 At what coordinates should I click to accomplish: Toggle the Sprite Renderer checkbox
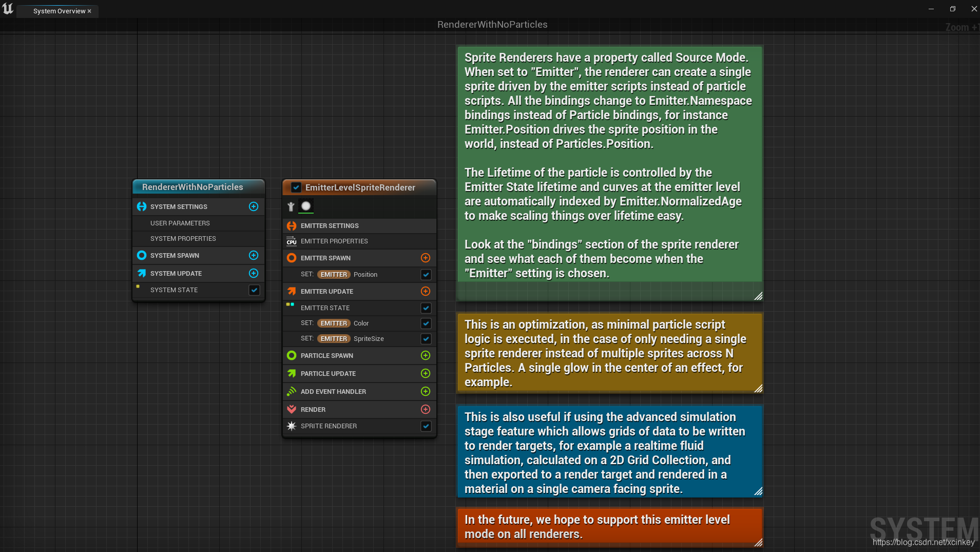(426, 426)
